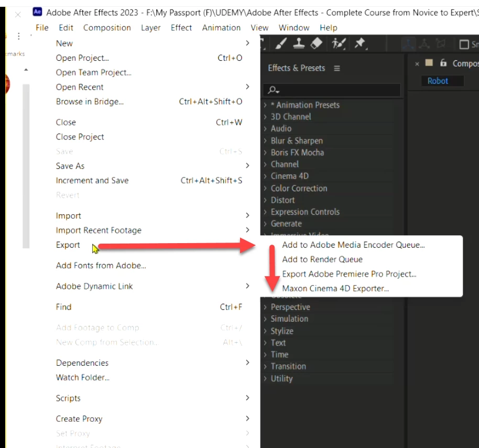Expand the Import submenu
479x448 pixels.
click(153, 216)
